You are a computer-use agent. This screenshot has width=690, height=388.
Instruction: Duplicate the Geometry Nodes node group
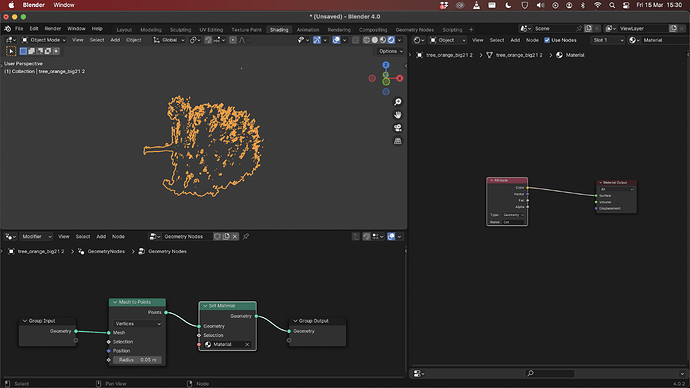point(226,237)
